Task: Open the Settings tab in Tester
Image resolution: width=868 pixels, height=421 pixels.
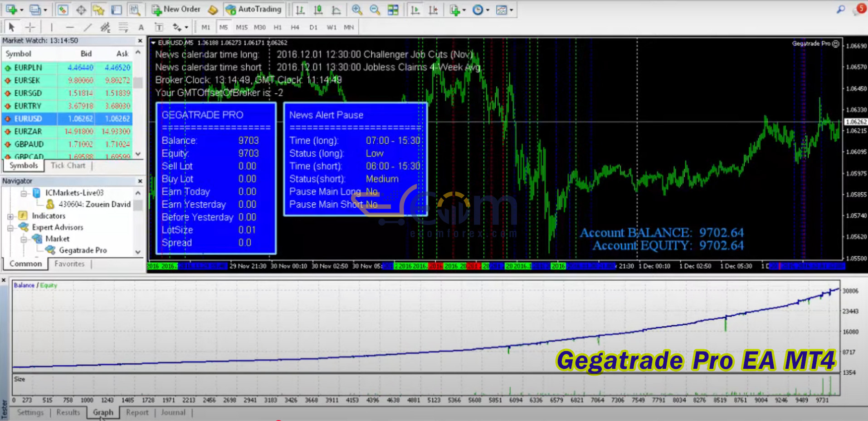Action: click(x=30, y=412)
